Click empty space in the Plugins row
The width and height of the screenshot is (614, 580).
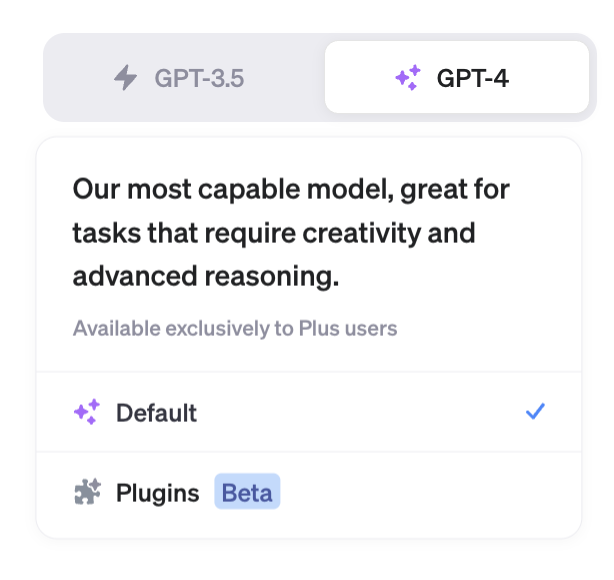click(431, 493)
